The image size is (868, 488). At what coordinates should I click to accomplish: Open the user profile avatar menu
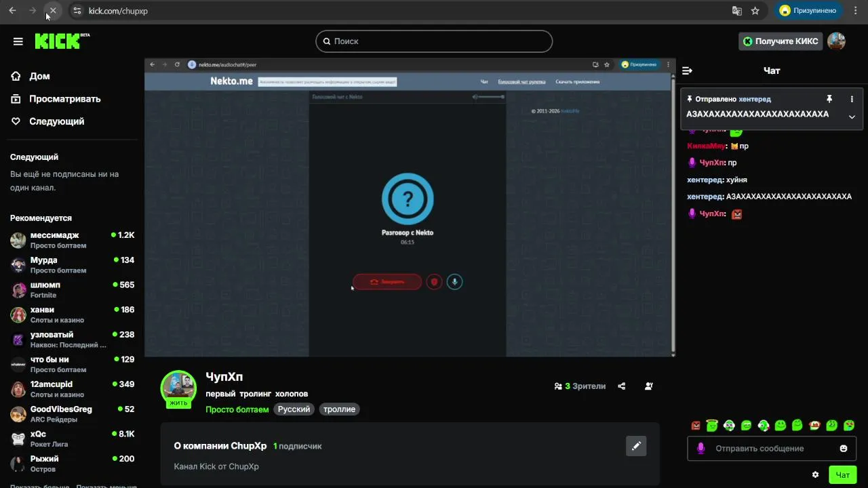[837, 41]
